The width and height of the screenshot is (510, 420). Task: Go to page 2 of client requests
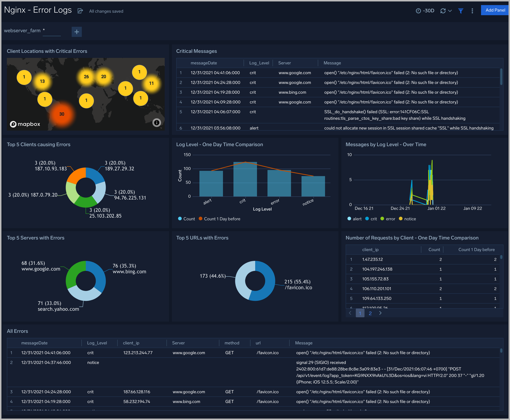370,313
